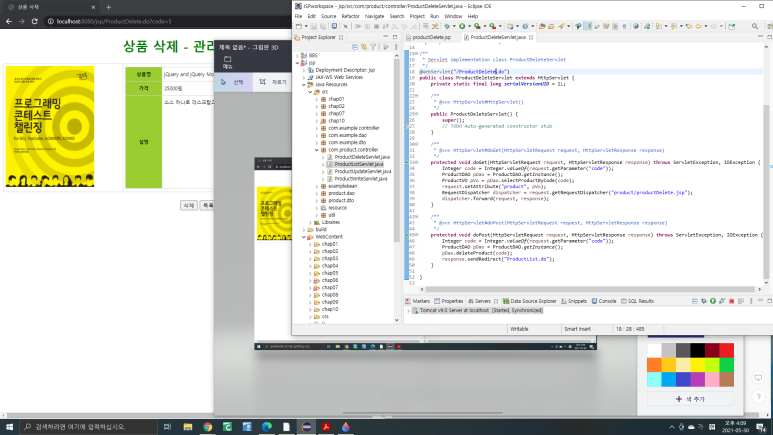
Task: Click the yellow book cover image
Action: coord(50,127)
